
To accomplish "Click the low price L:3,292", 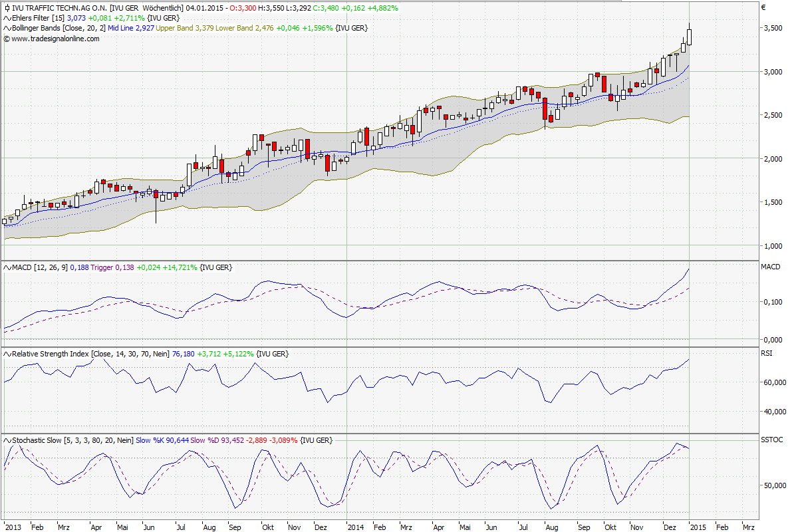I will (299, 8).
